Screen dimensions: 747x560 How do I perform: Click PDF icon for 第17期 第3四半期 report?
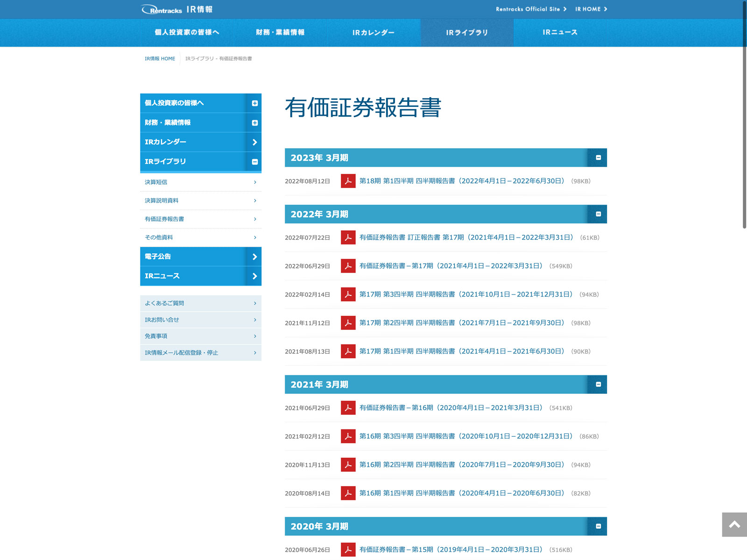[348, 294]
